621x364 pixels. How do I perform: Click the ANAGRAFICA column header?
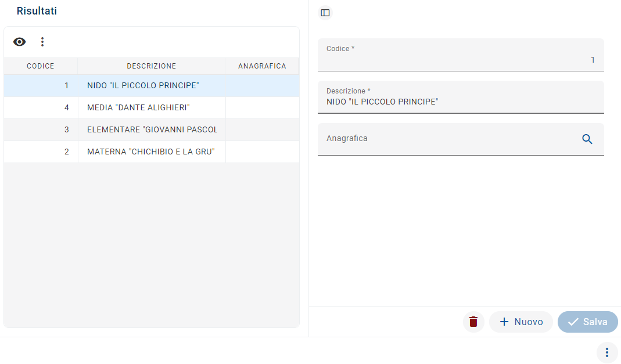pos(262,66)
